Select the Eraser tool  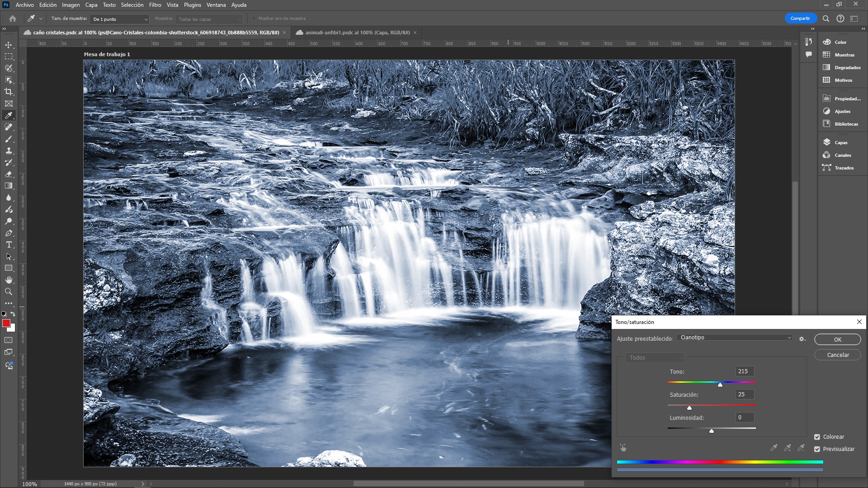pos(9,174)
